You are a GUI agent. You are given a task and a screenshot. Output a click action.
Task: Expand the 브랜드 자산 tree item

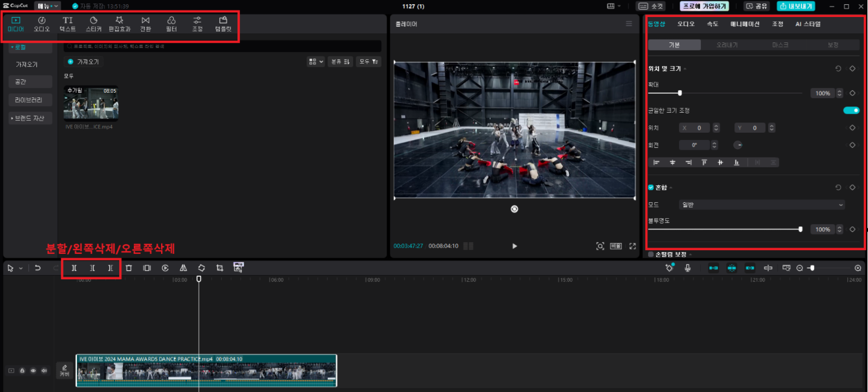coord(30,118)
